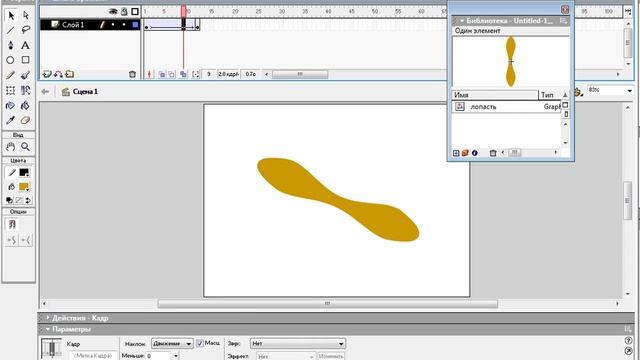Swap stroke and fill colors

tap(28, 200)
